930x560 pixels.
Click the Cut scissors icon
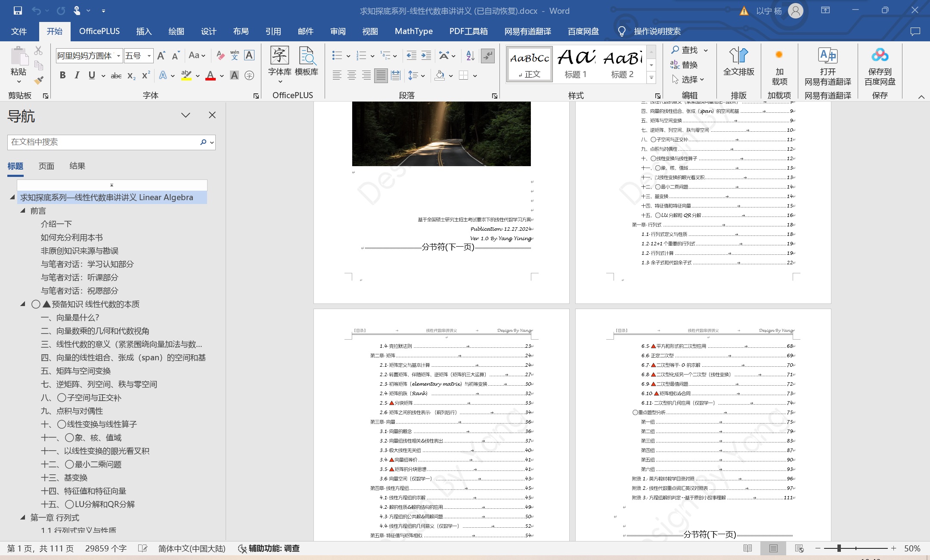[x=39, y=51]
